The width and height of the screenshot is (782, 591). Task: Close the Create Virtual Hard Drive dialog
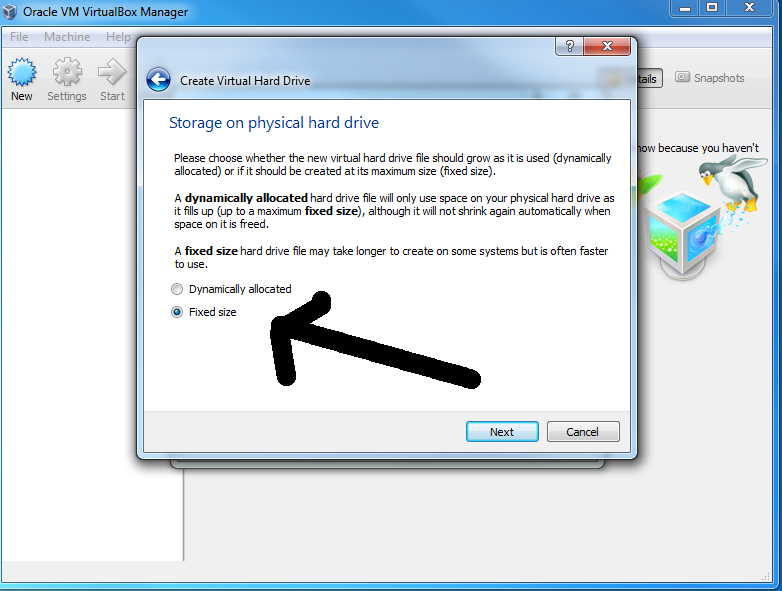point(607,46)
